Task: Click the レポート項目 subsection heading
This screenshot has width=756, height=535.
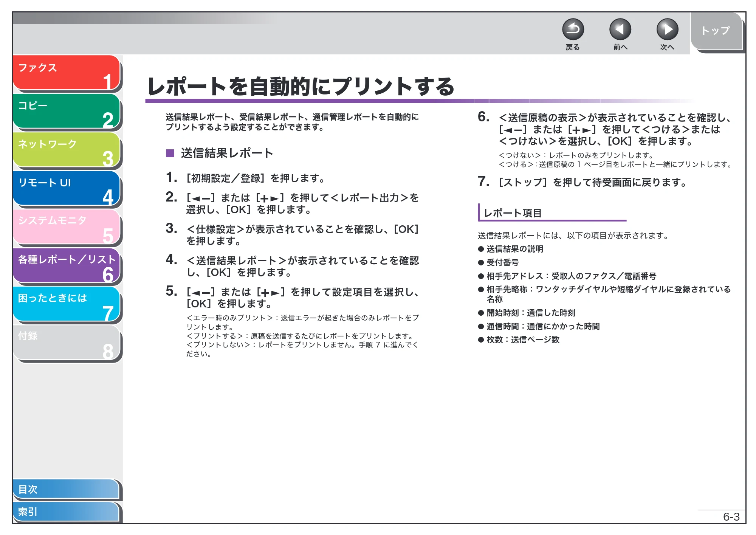Action: 513,213
